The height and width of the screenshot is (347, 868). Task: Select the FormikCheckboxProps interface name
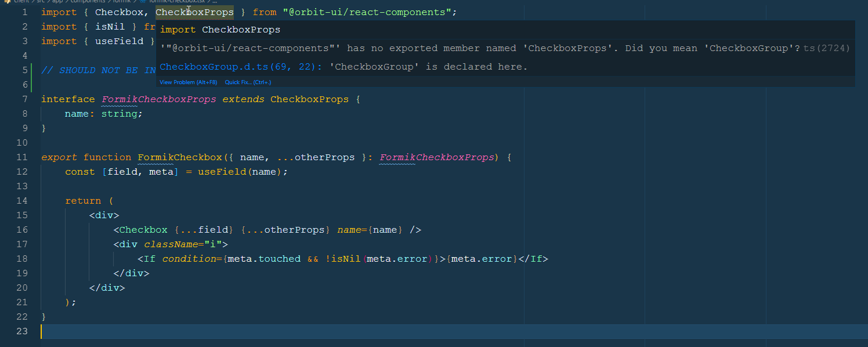coord(158,99)
